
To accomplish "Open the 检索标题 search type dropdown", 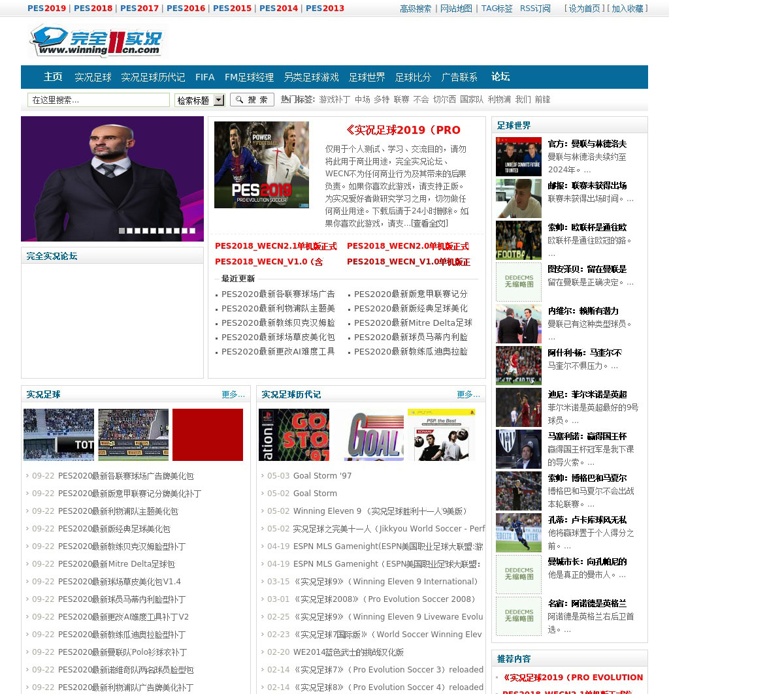I will coord(199,100).
